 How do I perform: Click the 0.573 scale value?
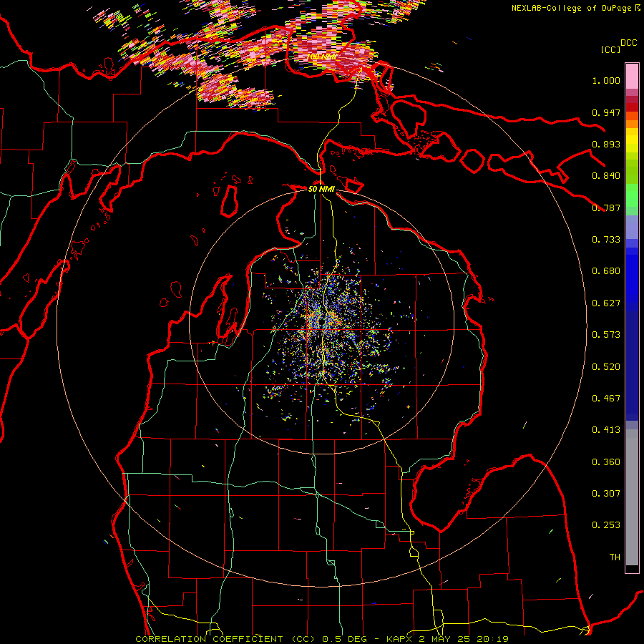click(x=606, y=335)
